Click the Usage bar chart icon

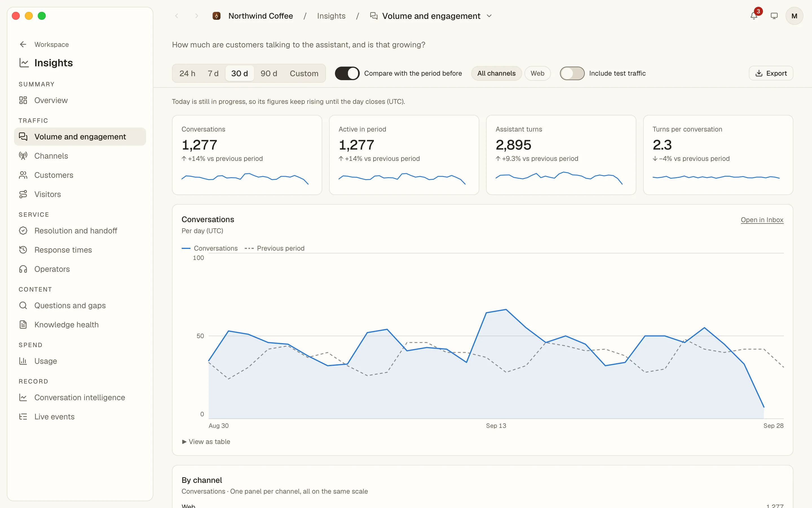click(x=23, y=361)
